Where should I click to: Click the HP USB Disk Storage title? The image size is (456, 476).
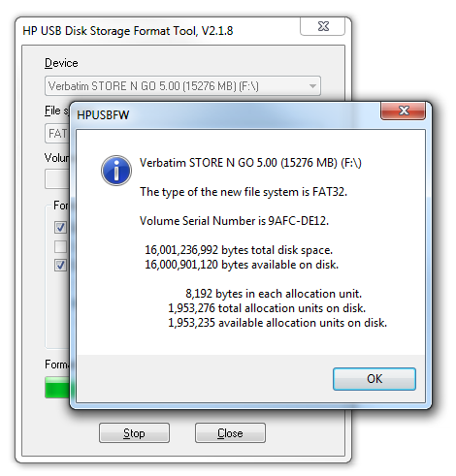(128, 31)
